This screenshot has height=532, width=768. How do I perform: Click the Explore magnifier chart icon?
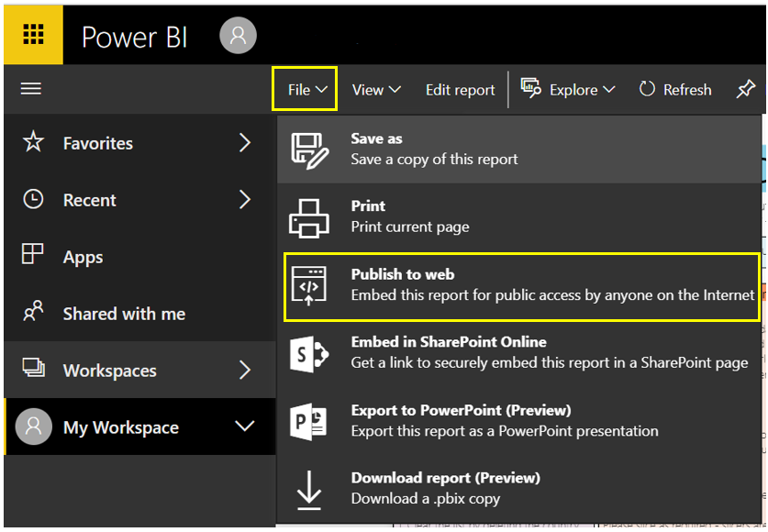pyautogui.click(x=531, y=88)
